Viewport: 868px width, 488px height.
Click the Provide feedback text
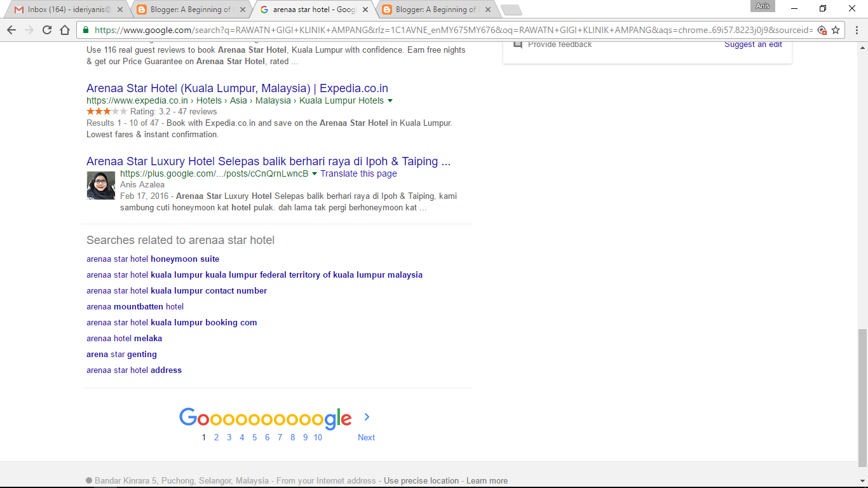click(x=560, y=44)
